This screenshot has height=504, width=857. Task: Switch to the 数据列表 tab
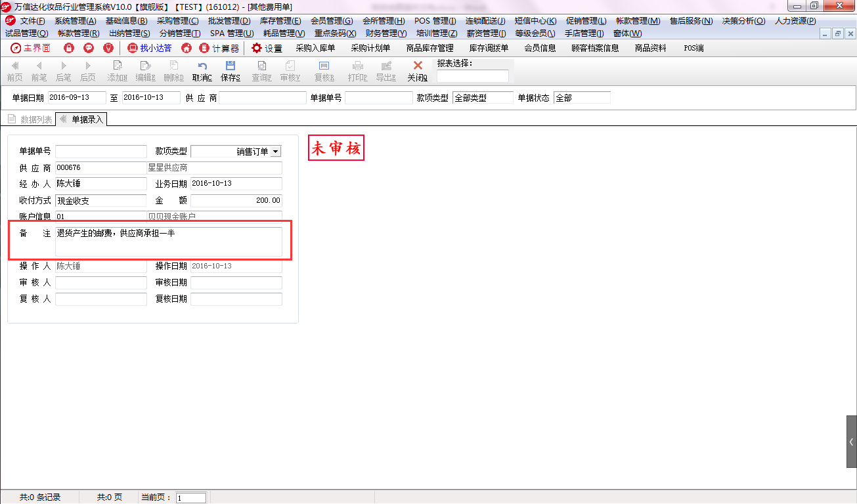tap(30, 119)
